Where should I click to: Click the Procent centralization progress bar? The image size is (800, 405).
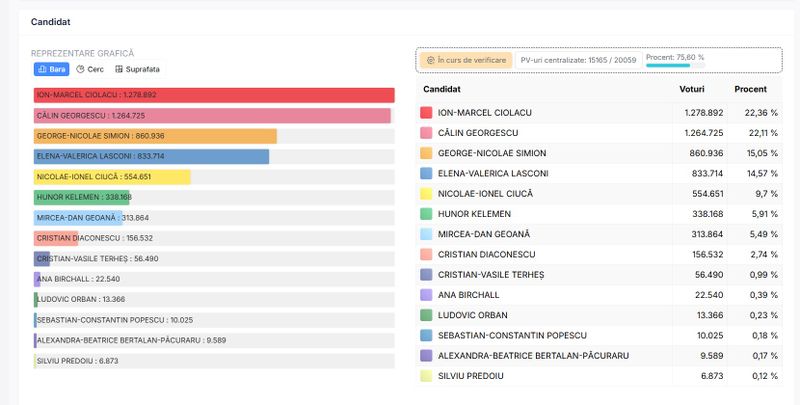tap(675, 66)
